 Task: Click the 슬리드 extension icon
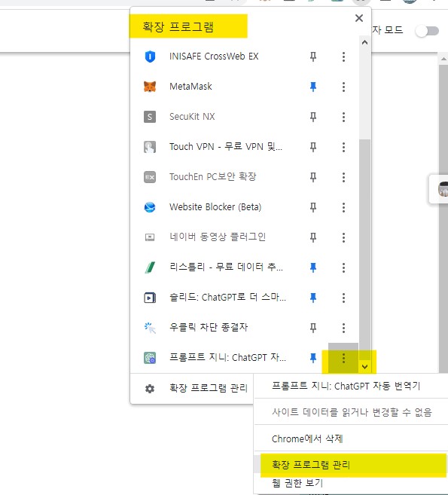click(150, 298)
